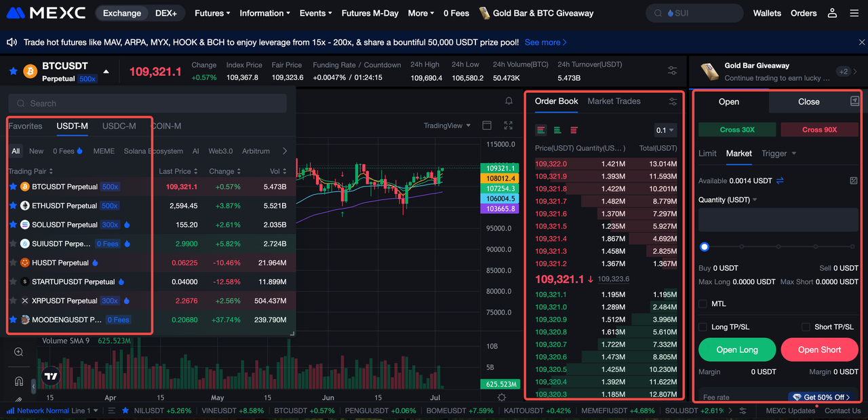Click the Quantity input box
Screen dimensions: 868x420
(x=778, y=221)
